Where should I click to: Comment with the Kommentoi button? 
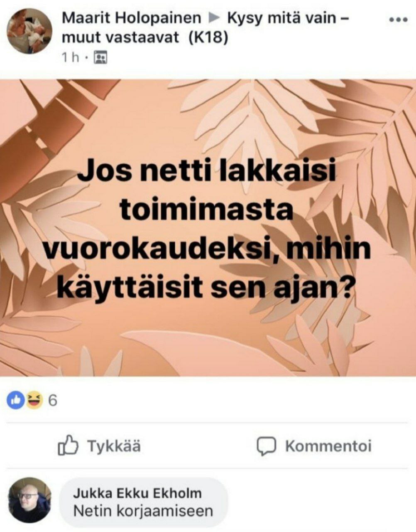(314, 446)
